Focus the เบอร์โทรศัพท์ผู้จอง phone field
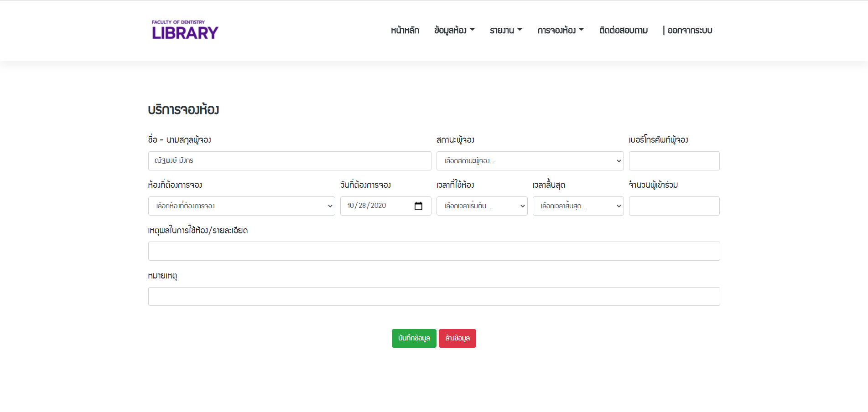The image size is (868, 412). pyautogui.click(x=674, y=161)
